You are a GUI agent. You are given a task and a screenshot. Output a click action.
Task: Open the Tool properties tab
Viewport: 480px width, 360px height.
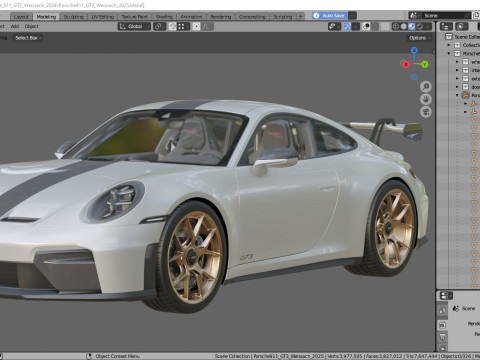point(442,311)
